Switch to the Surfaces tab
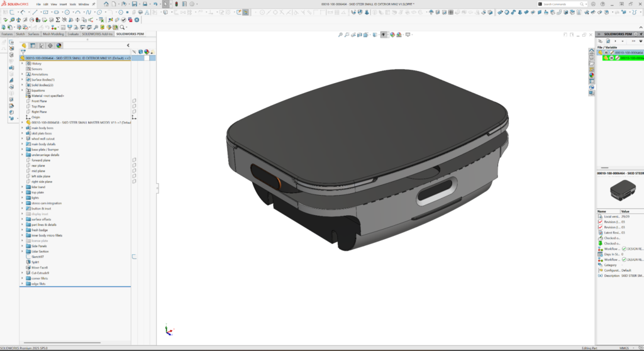 tap(34, 34)
